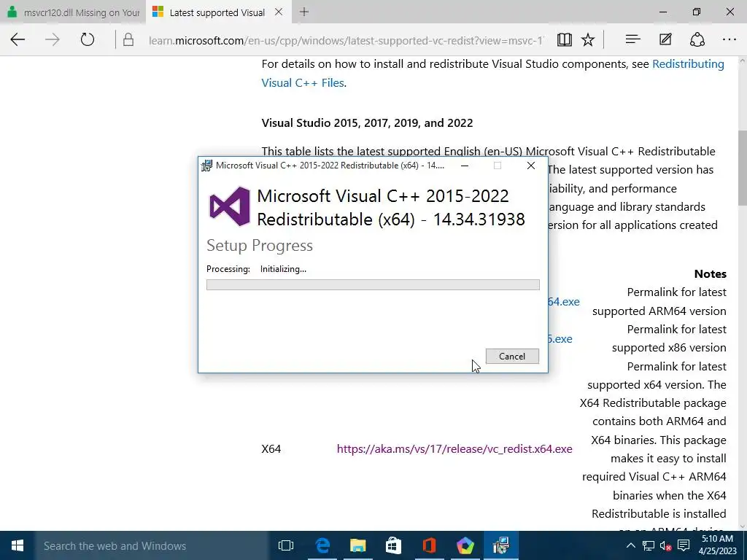The height and width of the screenshot is (560, 747).
Task: Click the muted volume tray icon
Action: [x=665, y=545]
